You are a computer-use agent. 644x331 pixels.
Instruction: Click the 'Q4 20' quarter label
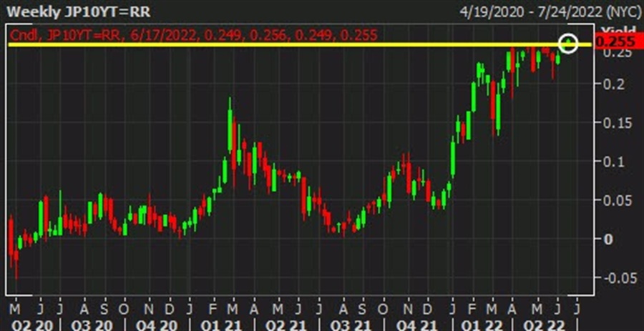pyautogui.click(x=156, y=325)
